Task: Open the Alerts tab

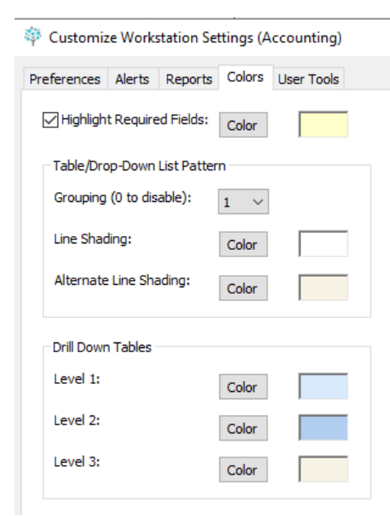Action: point(132,79)
